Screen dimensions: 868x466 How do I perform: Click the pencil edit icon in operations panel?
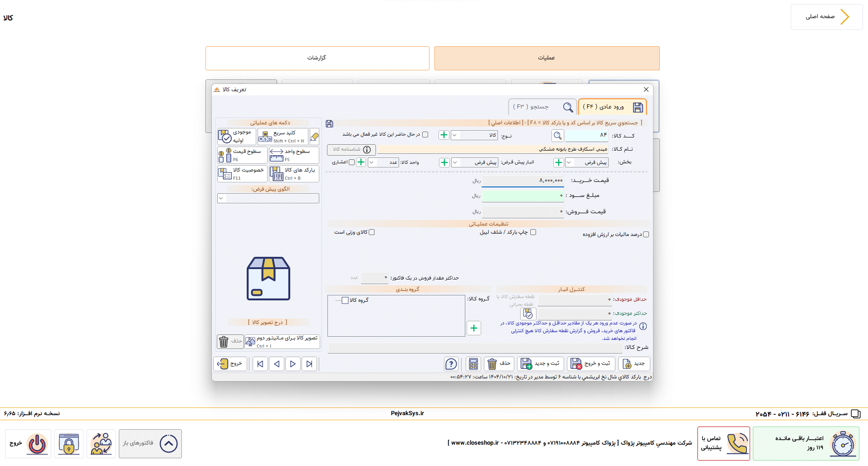(x=314, y=136)
